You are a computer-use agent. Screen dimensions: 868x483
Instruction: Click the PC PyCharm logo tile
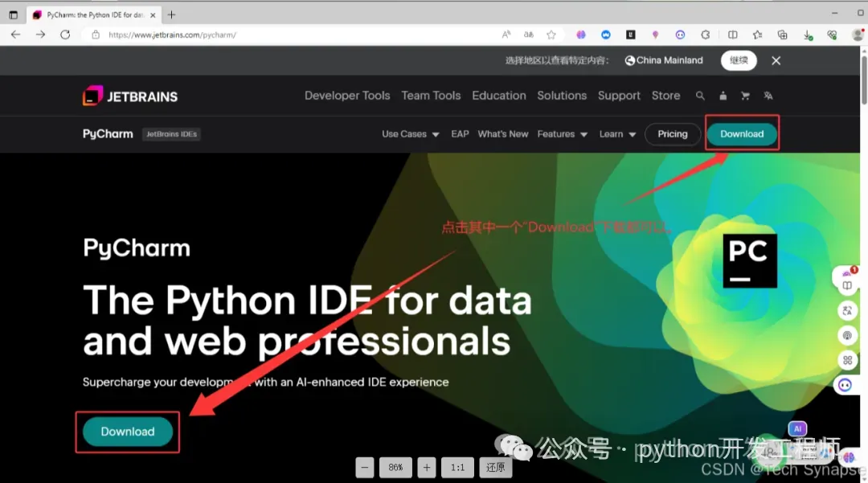pyautogui.click(x=750, y=260)
